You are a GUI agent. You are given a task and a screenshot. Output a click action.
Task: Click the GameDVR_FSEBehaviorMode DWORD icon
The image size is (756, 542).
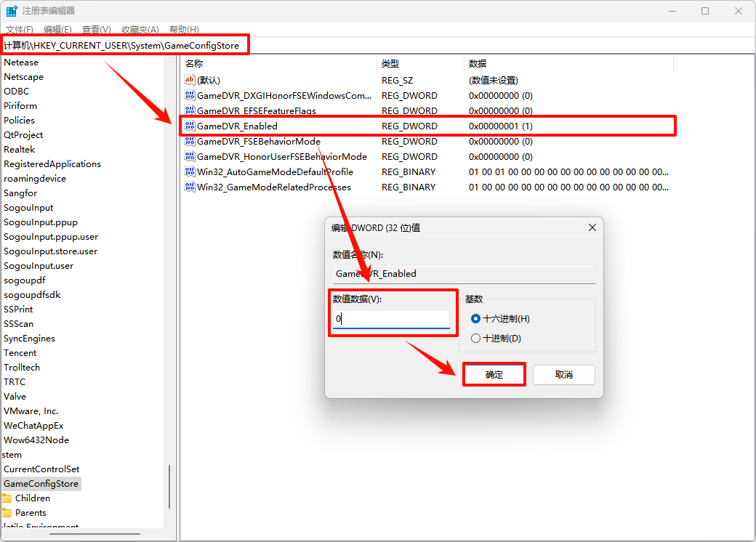point(188,141)
